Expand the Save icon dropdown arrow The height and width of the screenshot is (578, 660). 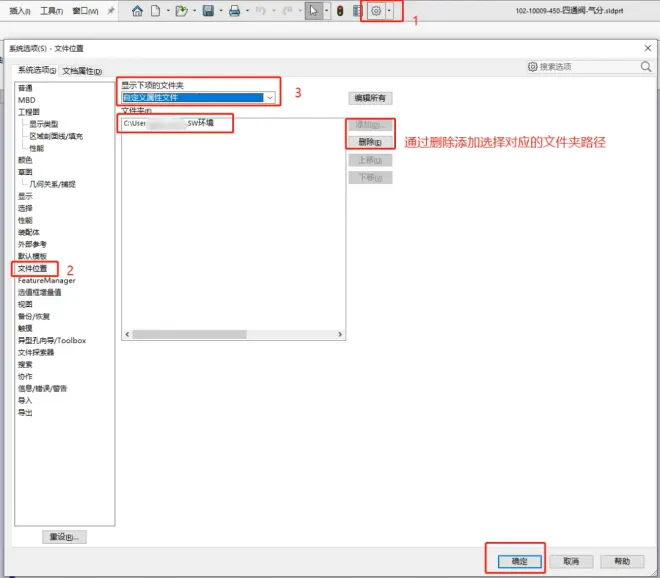click(x=219, y=11)
